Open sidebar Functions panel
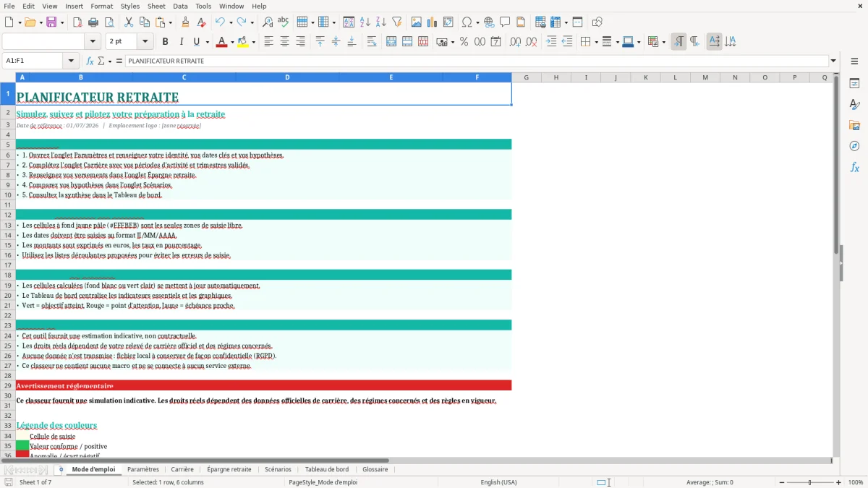868x488 pixels. coord(854,168)
